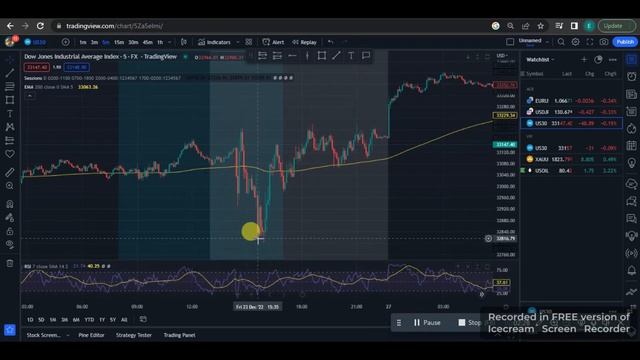Select the 30m timeframe

pyautogui.click(x=133, y=42)
